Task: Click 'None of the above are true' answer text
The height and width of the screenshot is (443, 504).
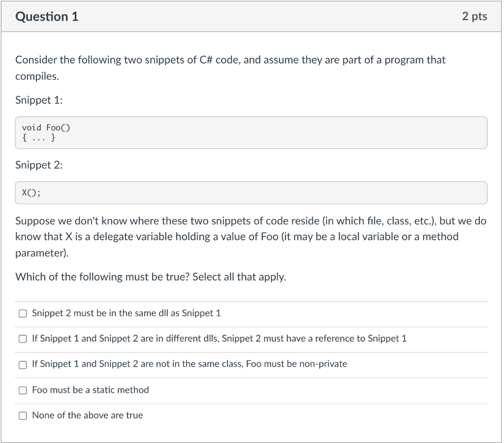Action: coord(88,415)
